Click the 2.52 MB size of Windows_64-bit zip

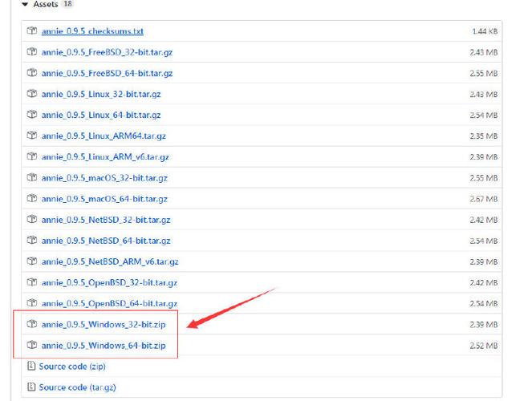click(484, 346)
